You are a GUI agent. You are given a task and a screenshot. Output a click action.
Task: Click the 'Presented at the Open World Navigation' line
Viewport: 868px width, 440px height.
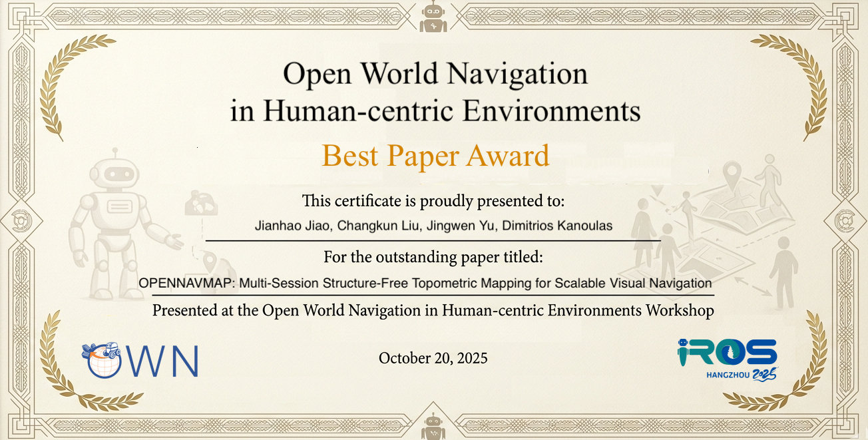point(433,310)
